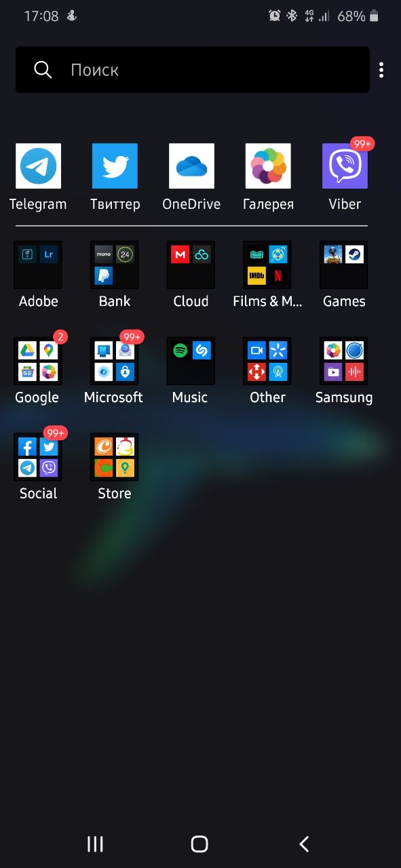Tap the Samsung folder label
The width and height of the screenshot is (401, 868).
click(x=344, y=397)
